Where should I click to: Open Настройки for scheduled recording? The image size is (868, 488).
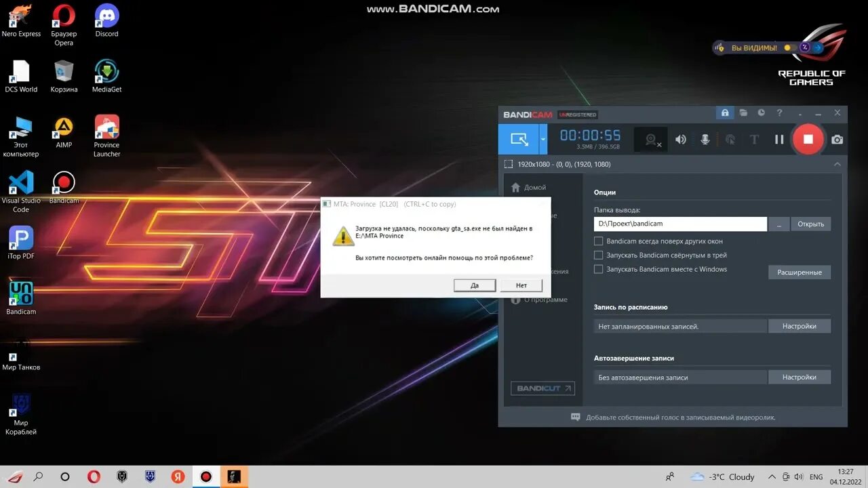(x=800, y=326)
